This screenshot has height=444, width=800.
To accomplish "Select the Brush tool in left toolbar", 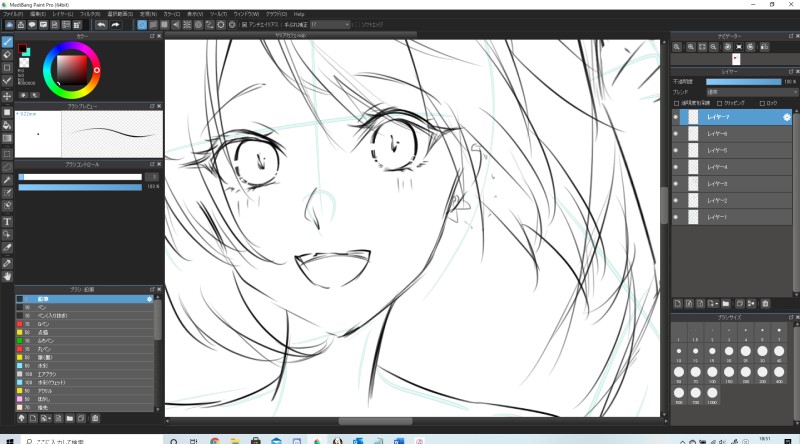I will [7, 41].
